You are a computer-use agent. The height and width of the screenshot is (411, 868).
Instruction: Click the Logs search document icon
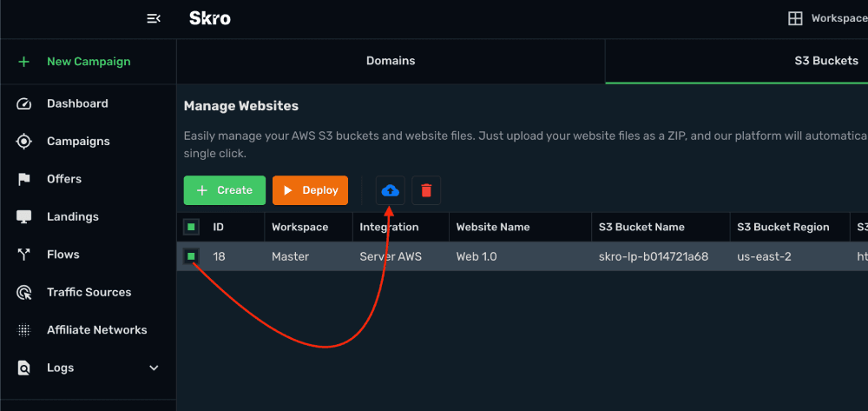(x=23, y=368)
